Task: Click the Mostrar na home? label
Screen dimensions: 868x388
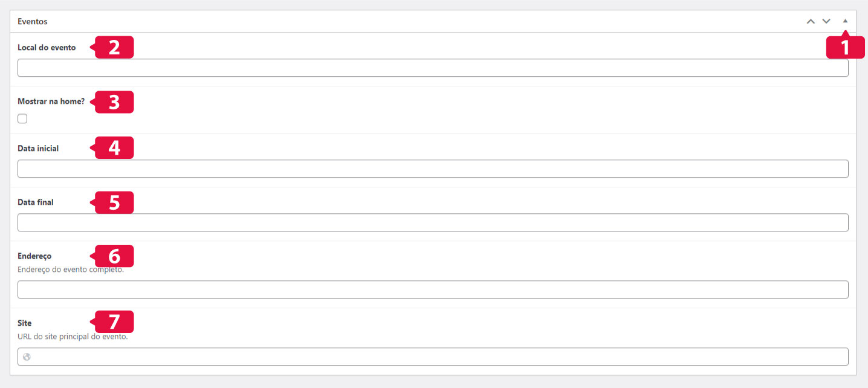Action: pos(51,102)
